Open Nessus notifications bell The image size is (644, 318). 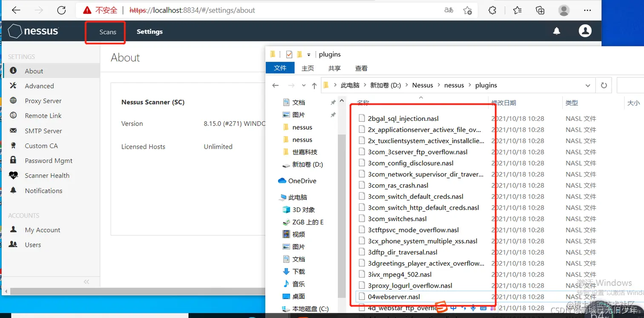tap(557, 31)
